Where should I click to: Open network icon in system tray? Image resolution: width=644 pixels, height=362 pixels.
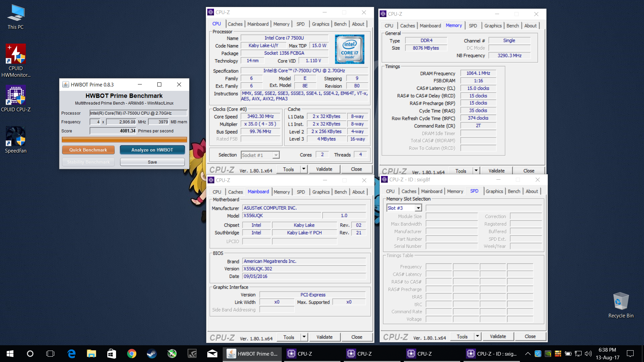point(578,354)
